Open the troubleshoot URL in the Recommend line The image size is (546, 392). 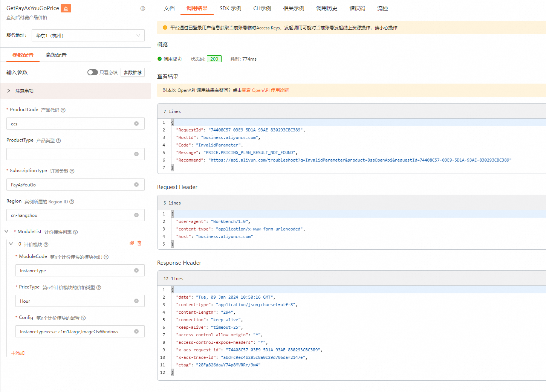pyautogui.click(x=359, y=160)
